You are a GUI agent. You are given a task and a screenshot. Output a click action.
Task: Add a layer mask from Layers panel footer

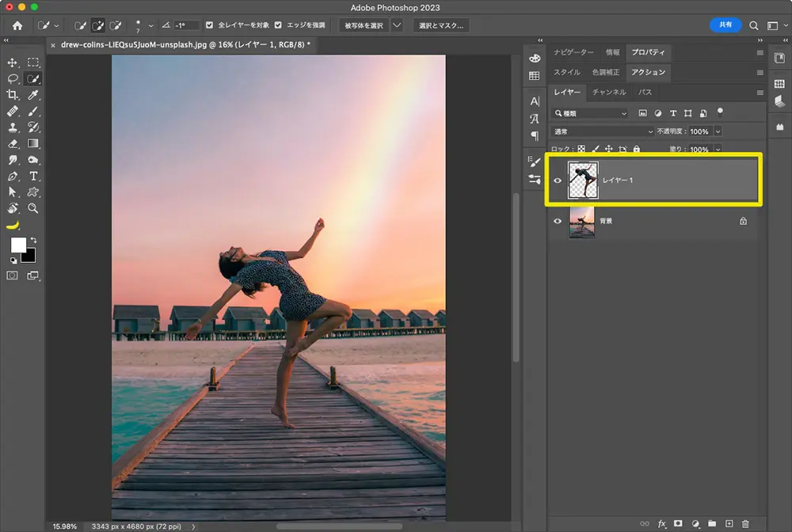678,523
